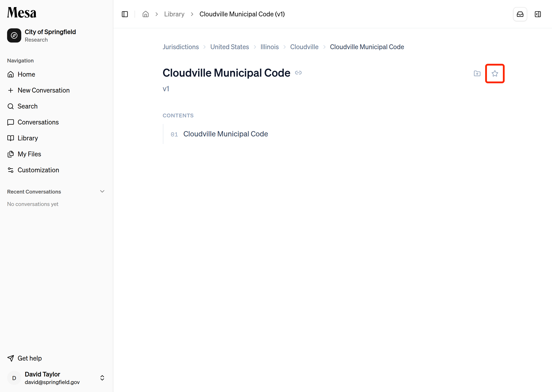Go to home via breadcrumb house icon
552x392 pixels.
(145, 14)
